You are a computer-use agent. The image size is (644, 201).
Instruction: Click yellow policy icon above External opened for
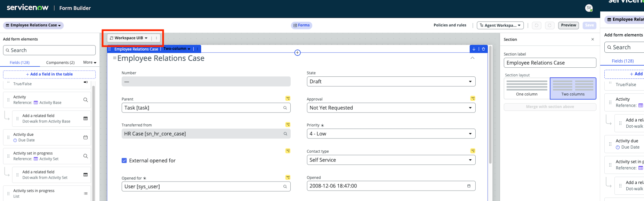tap(288, 151)
